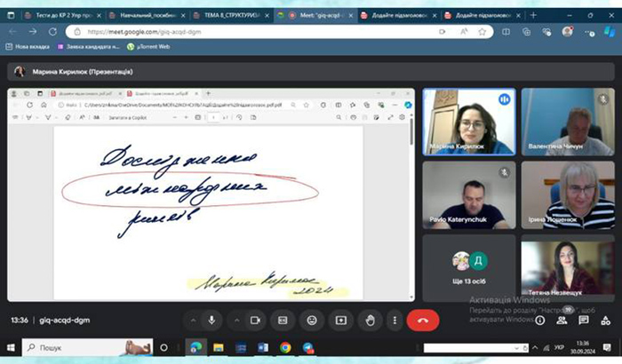
Task: Open Windows notification center icon
Action: tap(607, 348)
